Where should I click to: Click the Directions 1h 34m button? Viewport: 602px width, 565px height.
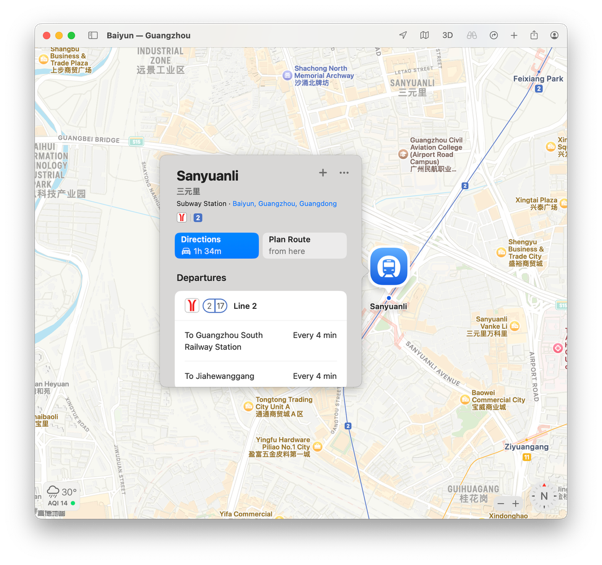217,245
